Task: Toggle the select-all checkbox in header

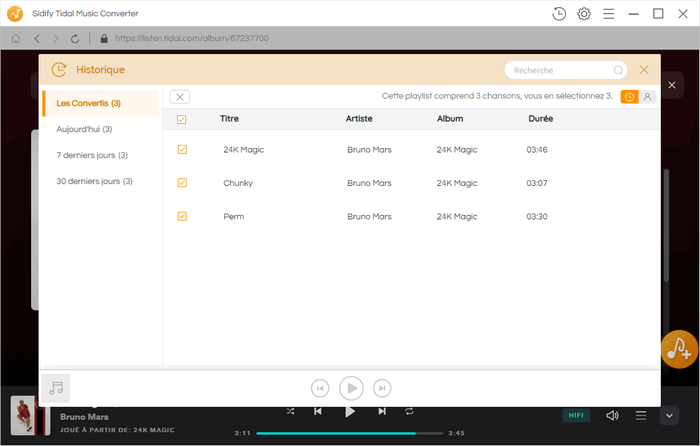Action: pos(181,119)
